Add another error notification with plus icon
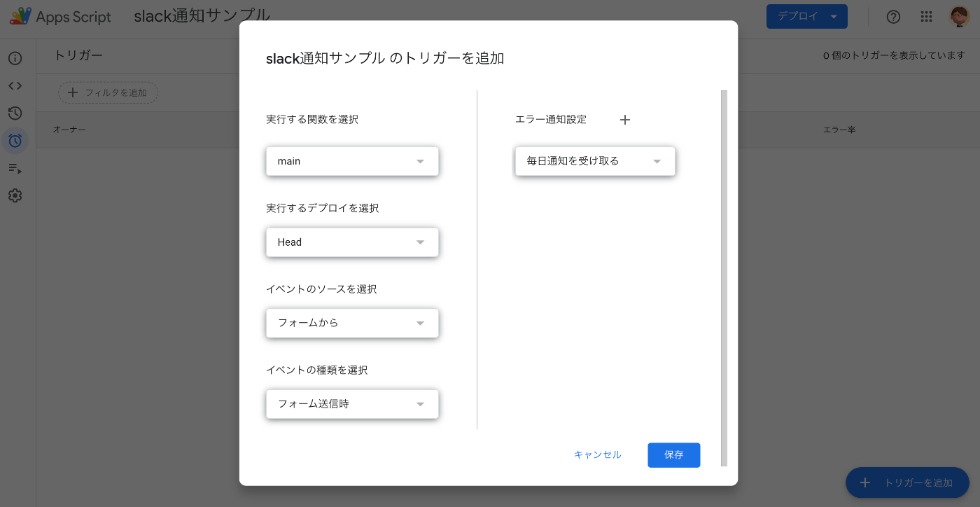 point(625,120)
